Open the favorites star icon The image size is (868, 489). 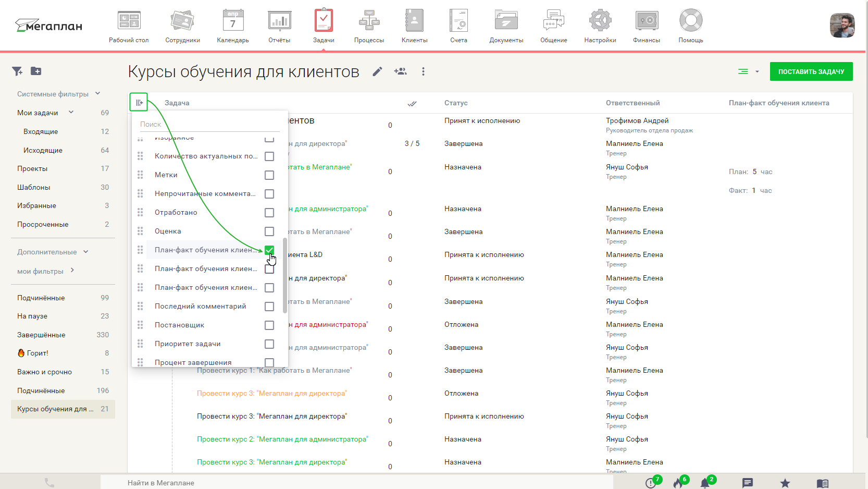785,483
